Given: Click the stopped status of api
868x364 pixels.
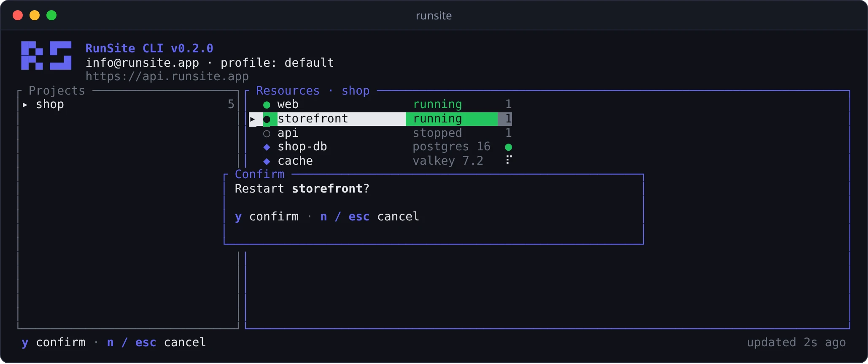Looking at the screenshot, I should tap(437, 133).
